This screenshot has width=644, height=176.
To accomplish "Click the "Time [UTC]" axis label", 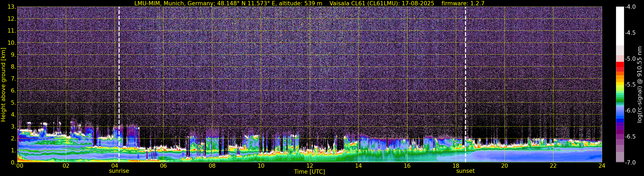I will point(310,172).
